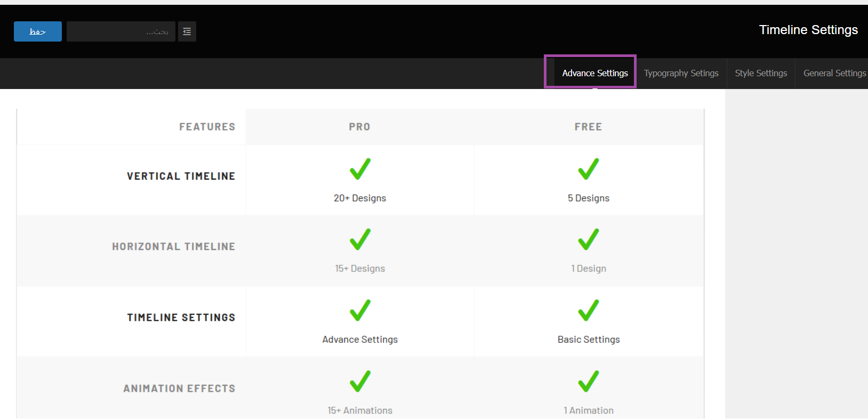Click the Free checkmark for Horizontal Timeline
Image resolution: width=868 pixels, height=420 pixels.
point(589,239)
